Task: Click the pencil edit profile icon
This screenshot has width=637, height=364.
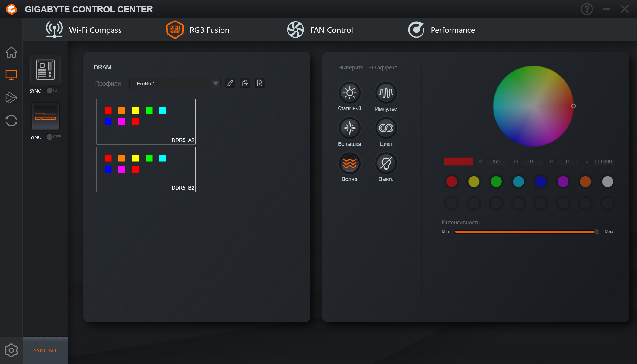Action: tap(230, 83)
